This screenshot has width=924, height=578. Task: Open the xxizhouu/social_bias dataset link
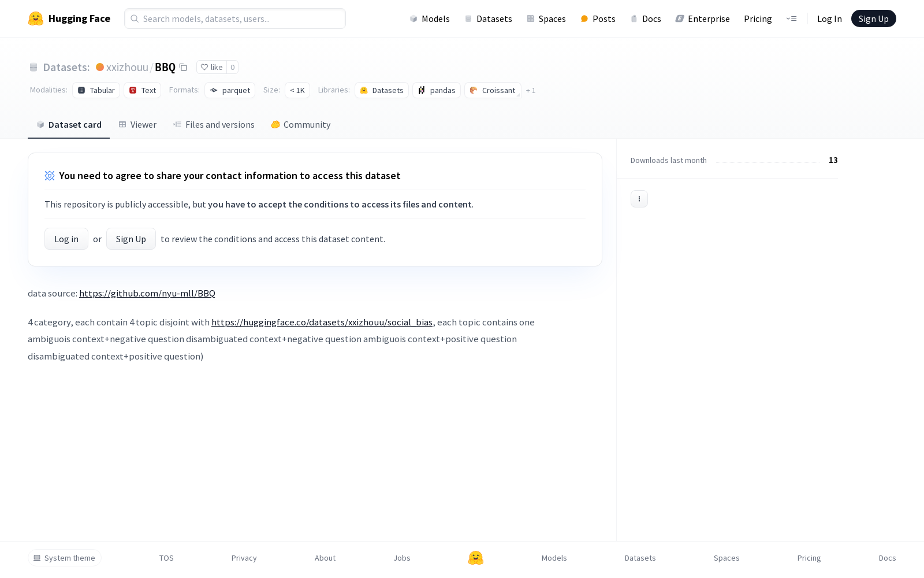(322, 322)
